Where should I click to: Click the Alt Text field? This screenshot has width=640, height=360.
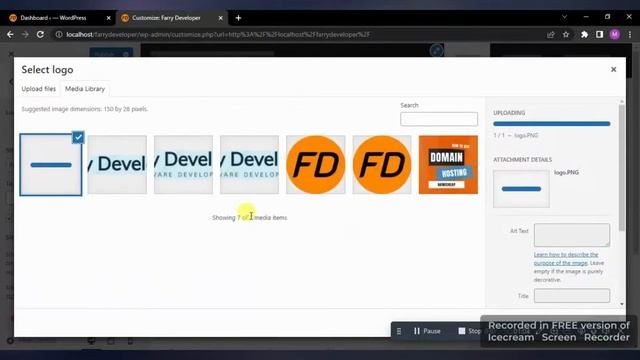(x=572, y=235)
